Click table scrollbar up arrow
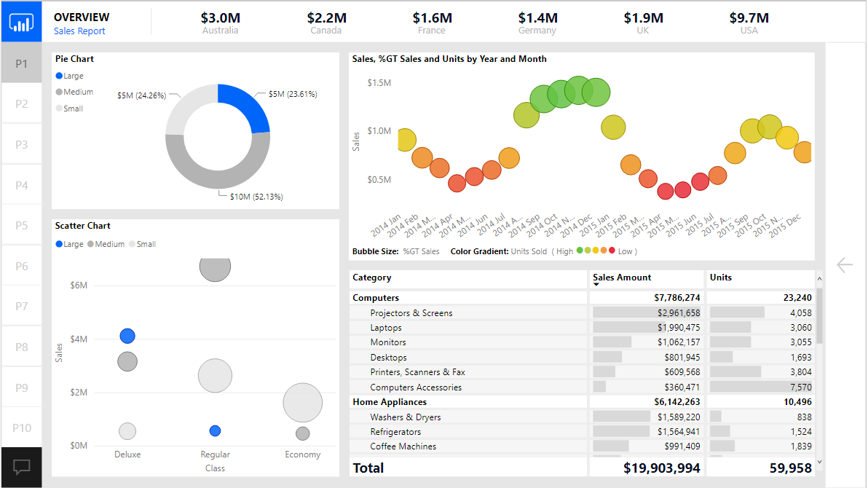 coord(819,278)
